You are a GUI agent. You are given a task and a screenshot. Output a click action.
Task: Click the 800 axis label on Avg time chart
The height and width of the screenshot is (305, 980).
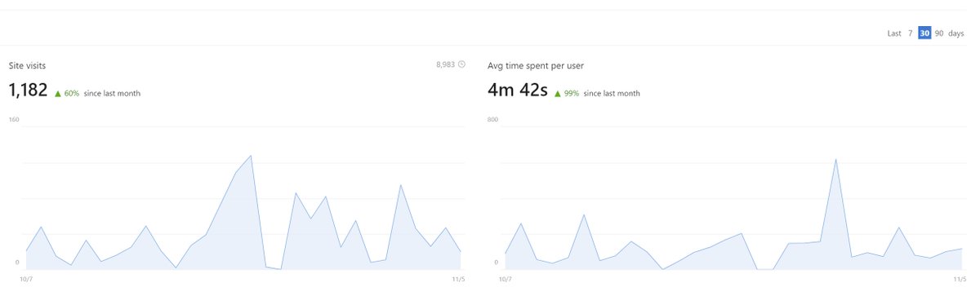[x=492, y=120]
